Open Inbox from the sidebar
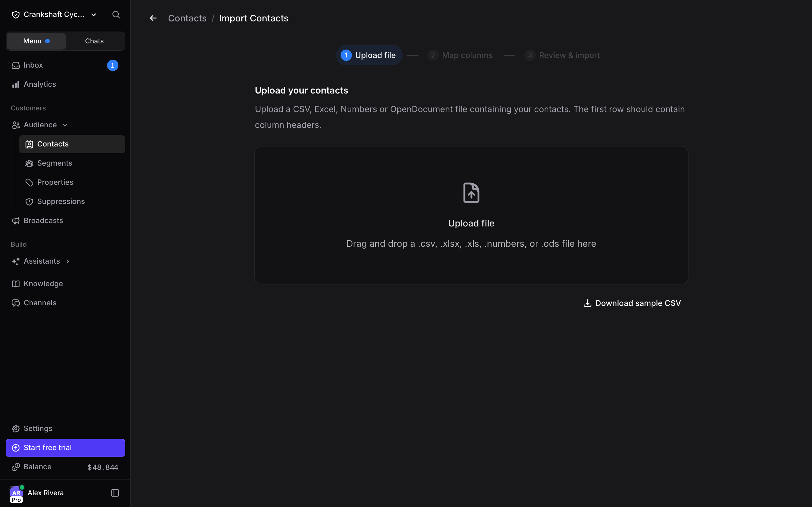The image size is (812, 507). coord(65,65)
